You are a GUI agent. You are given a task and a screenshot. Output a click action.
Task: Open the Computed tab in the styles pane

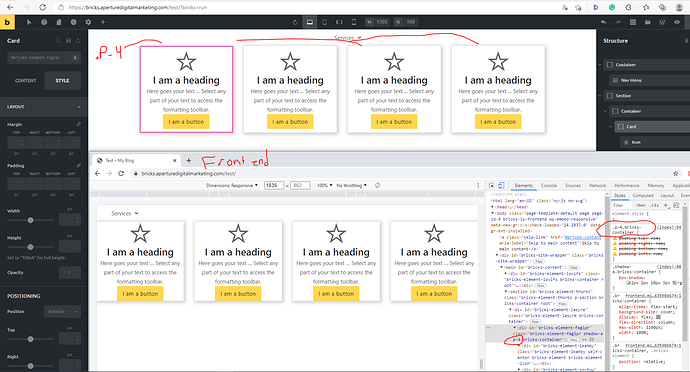click(x=643, y=195)
